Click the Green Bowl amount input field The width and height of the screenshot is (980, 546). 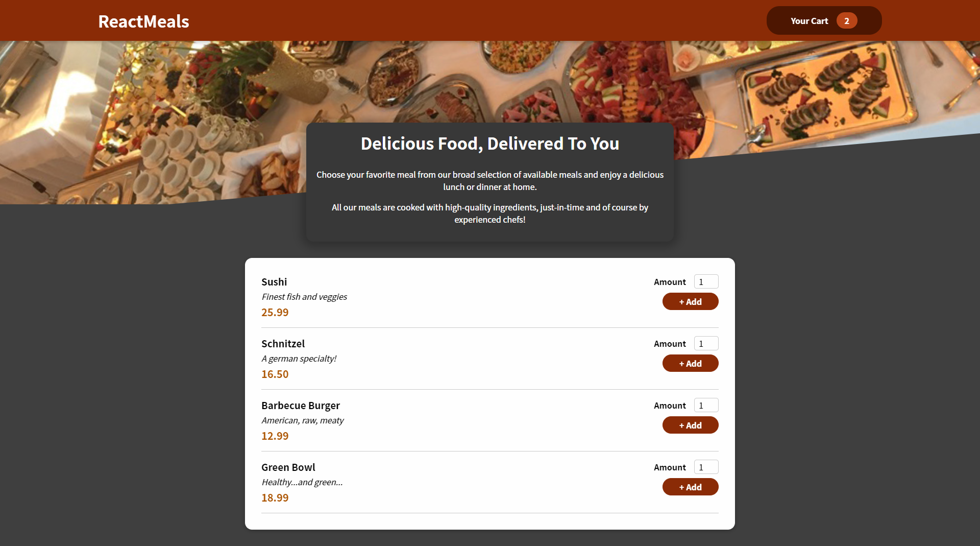point(706,467)
